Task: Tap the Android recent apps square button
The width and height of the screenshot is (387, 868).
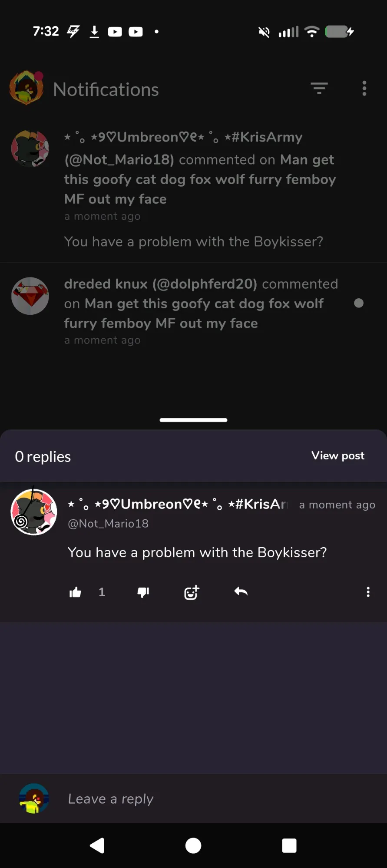Action: click(289, 845)
